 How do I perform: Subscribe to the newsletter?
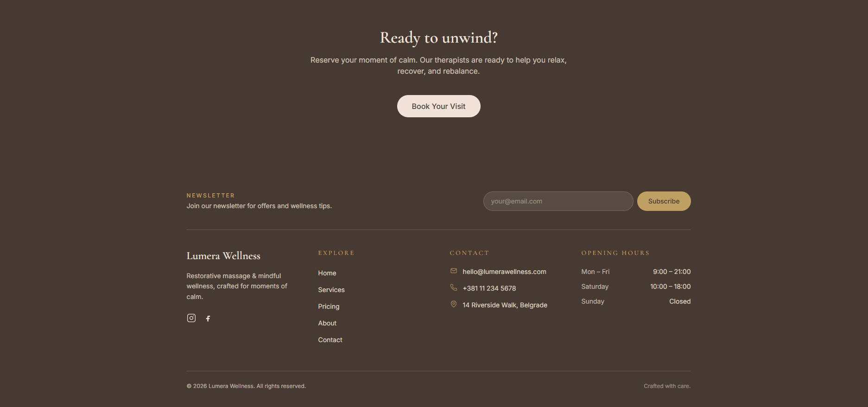pos(664,201)
